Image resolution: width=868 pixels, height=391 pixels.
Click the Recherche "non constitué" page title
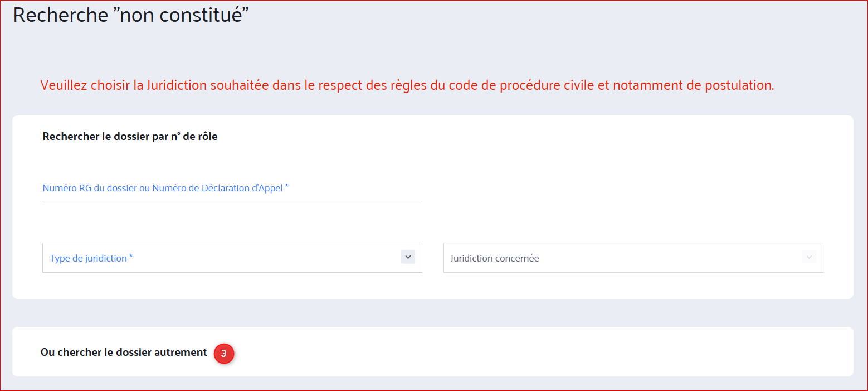coord(130,15)
